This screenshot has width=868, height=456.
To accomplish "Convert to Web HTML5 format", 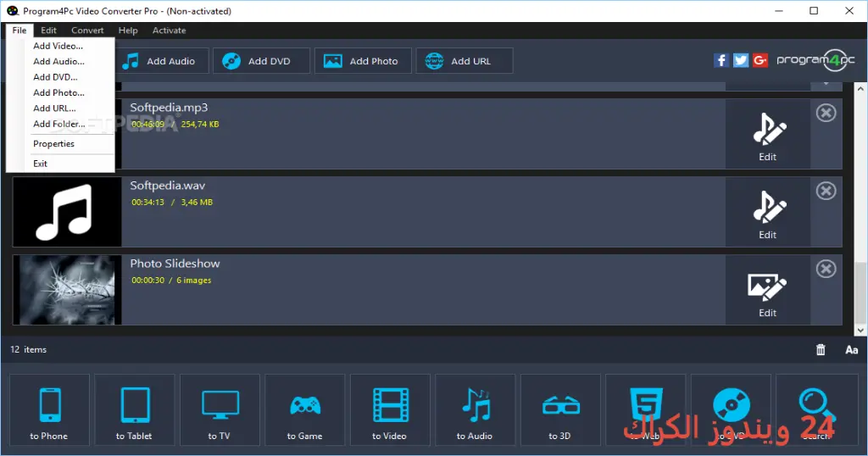I will tap(645, 409).
